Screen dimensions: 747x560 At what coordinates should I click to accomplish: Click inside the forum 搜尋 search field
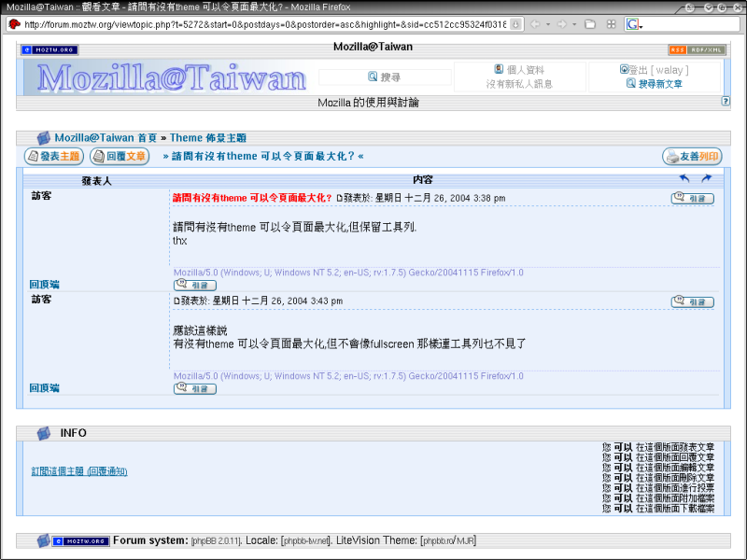click(x=385, y=77)
